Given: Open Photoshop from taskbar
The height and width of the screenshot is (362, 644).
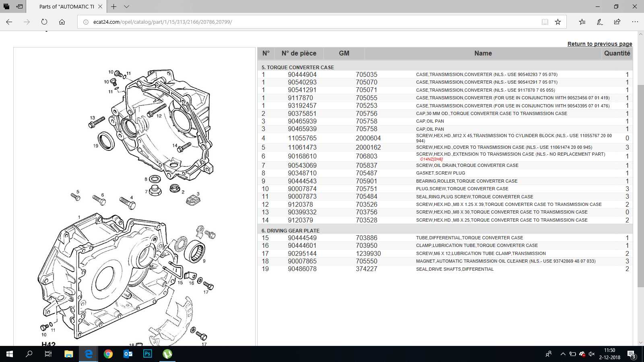Looking at the screenshot, I should (148, 354).
